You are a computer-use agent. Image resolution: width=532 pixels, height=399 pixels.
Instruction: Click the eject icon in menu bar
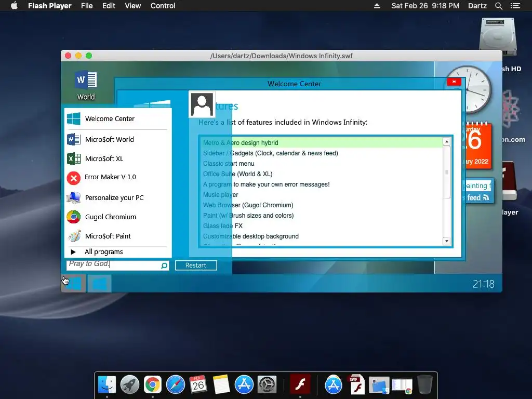pyautogui.click(x=377, y=6)
